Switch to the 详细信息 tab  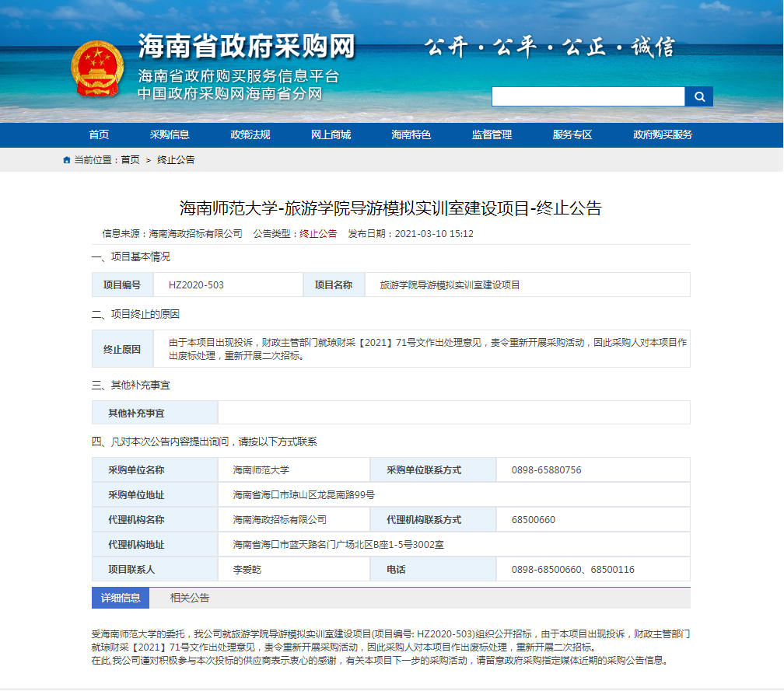tap(121, 598)
